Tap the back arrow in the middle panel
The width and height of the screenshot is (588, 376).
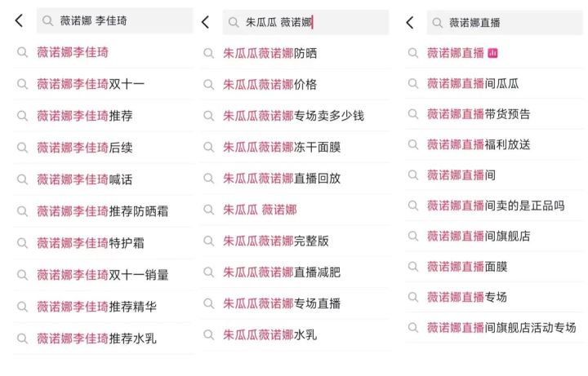tap(205, 22)
